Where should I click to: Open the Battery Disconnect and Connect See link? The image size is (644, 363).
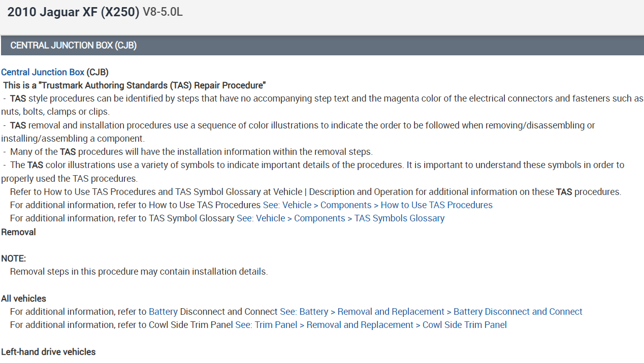point(431,312)
